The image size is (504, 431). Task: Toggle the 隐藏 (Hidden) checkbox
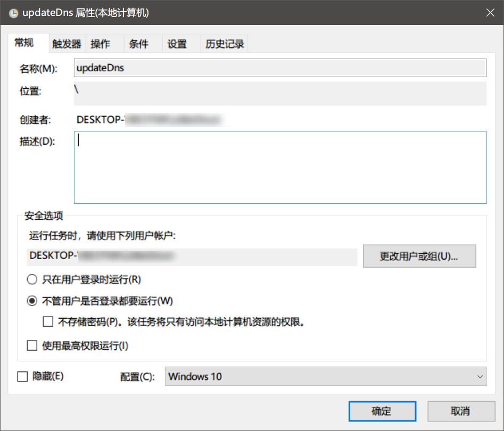coord(22,376)
